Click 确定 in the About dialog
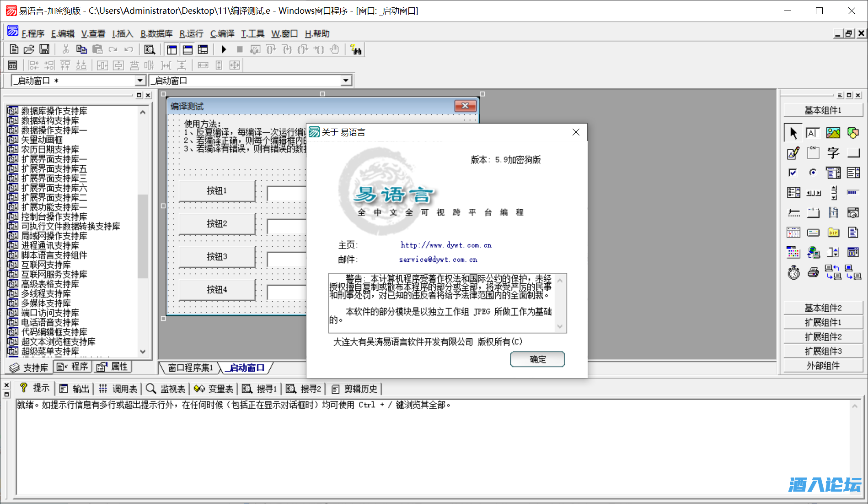 [537, 359]
